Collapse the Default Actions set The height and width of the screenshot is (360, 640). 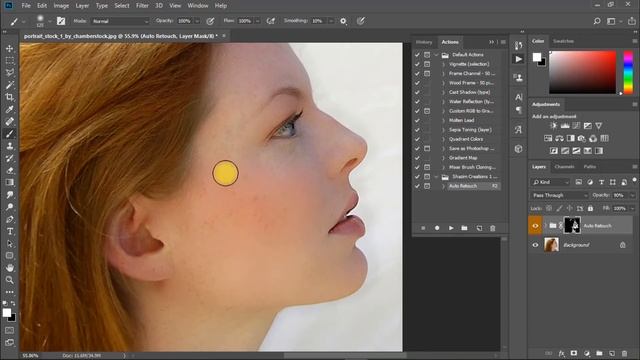pos(436,55)
